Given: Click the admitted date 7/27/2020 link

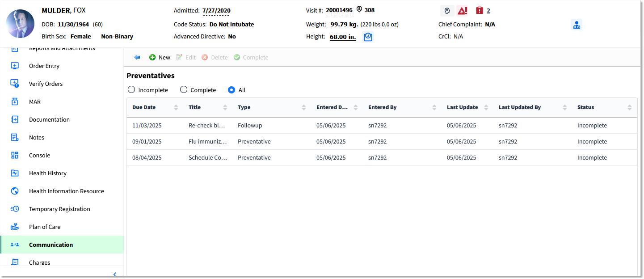Looking at the screenshot, I should pos(216,10).
